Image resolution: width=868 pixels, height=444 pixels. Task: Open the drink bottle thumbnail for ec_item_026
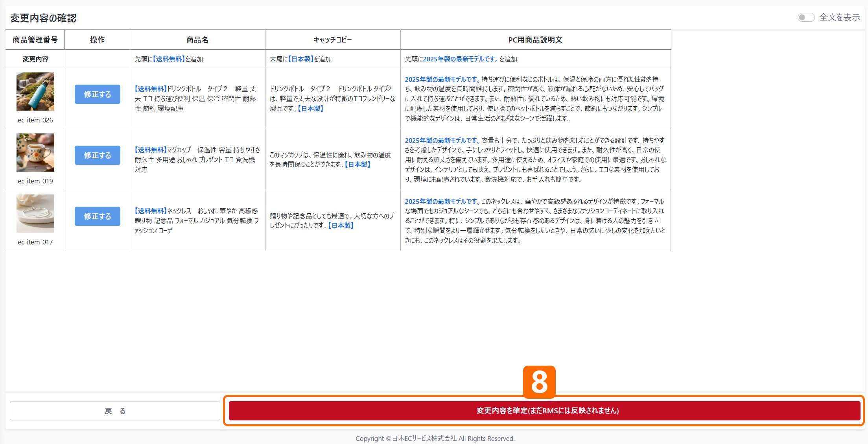coord(35,91)
